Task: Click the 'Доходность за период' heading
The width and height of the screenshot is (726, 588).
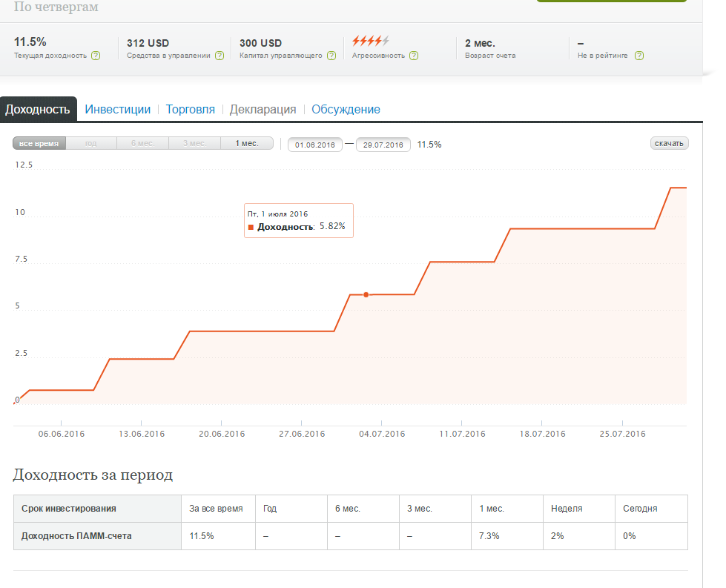Action: point(93,475)
